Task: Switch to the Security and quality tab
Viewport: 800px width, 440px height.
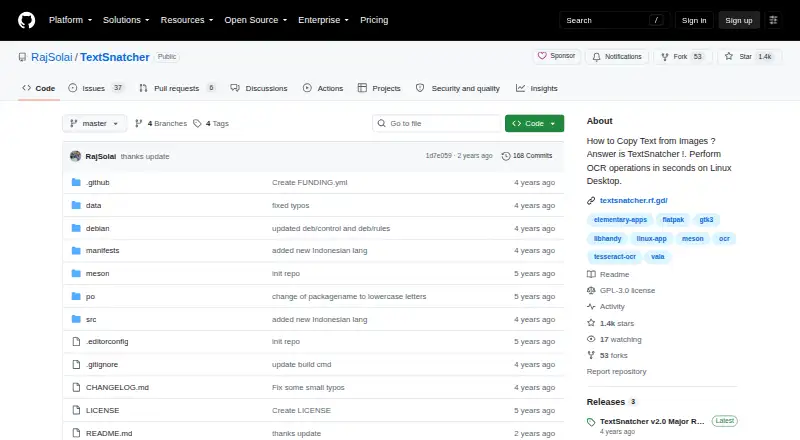Action: [458, 88]
